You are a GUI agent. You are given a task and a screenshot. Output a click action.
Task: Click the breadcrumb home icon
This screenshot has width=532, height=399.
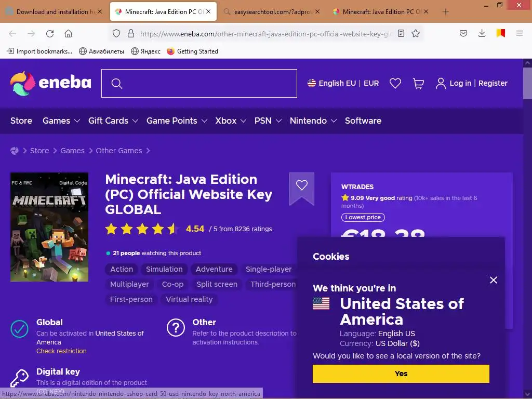(x=15, y=151)
